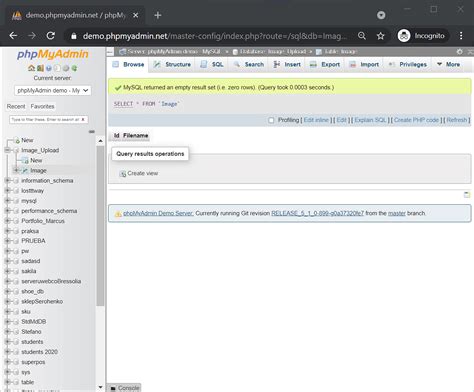Click the Explain SQL link
The image size is (474, 392).
click(x=370, y=120)
